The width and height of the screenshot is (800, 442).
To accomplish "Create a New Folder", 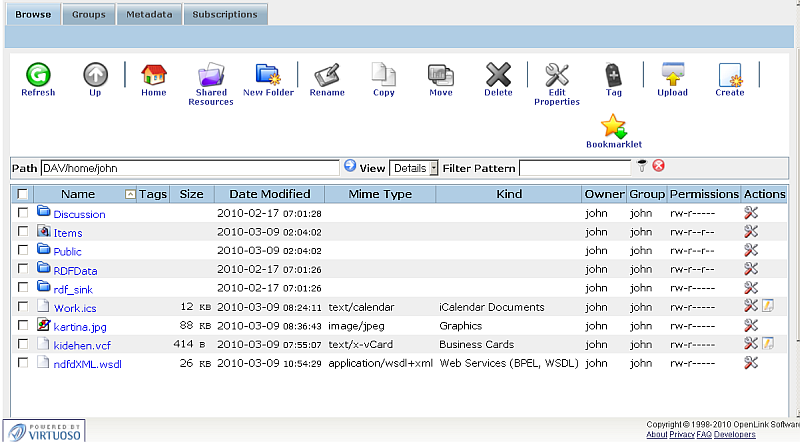I will pyautogui.click(x=268, y=75).
